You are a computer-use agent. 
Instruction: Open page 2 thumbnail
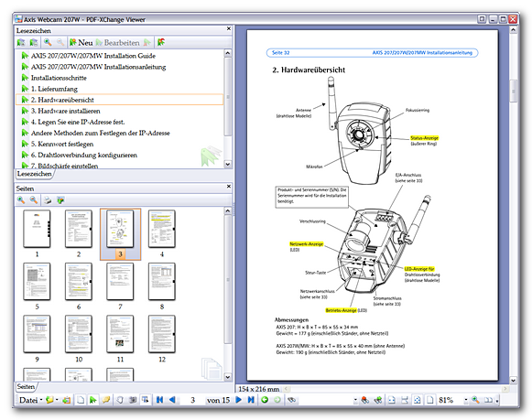coord(79,229)
